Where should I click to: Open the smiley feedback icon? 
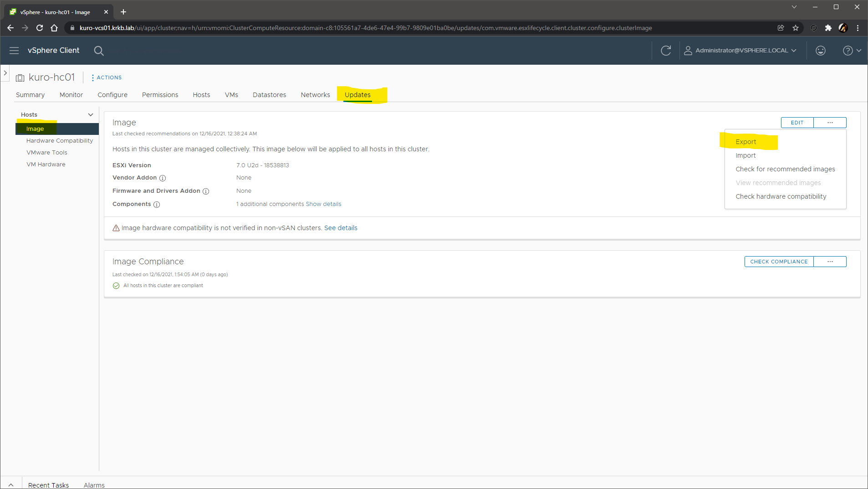coord(820,51)
